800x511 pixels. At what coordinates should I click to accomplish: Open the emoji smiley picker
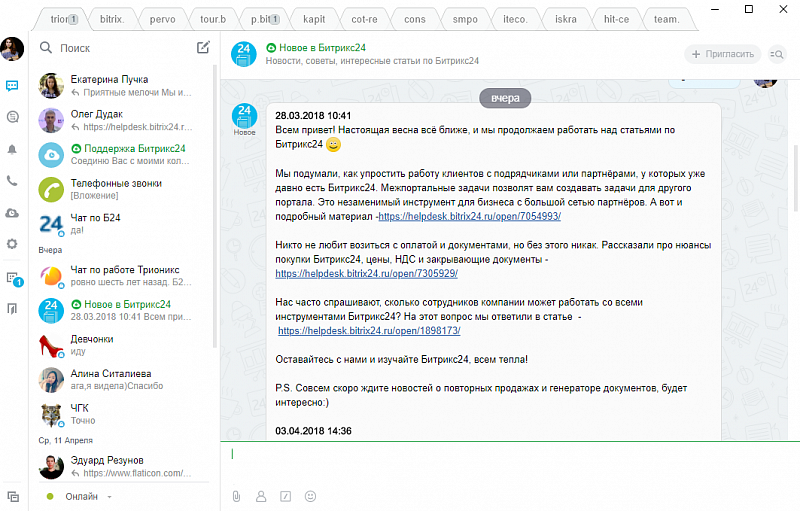tap(310, 496)
